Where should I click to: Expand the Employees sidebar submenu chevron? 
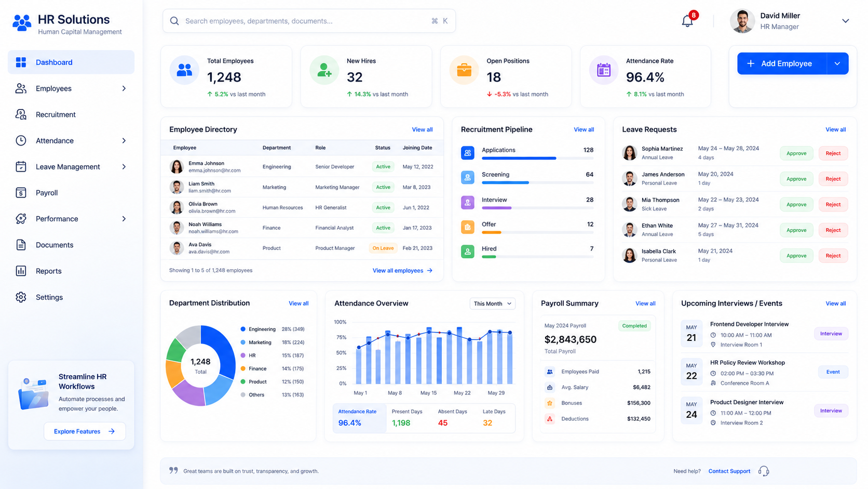124,88
